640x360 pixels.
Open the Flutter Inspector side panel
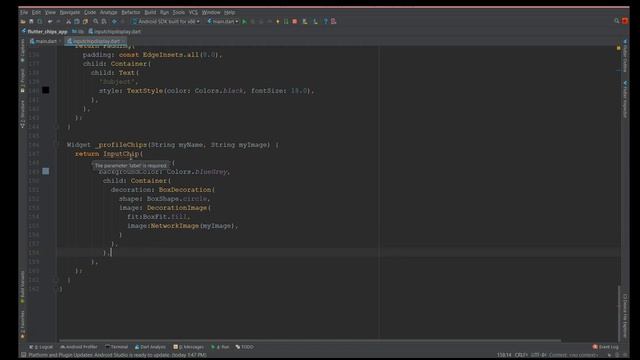(x=625, y=100)
